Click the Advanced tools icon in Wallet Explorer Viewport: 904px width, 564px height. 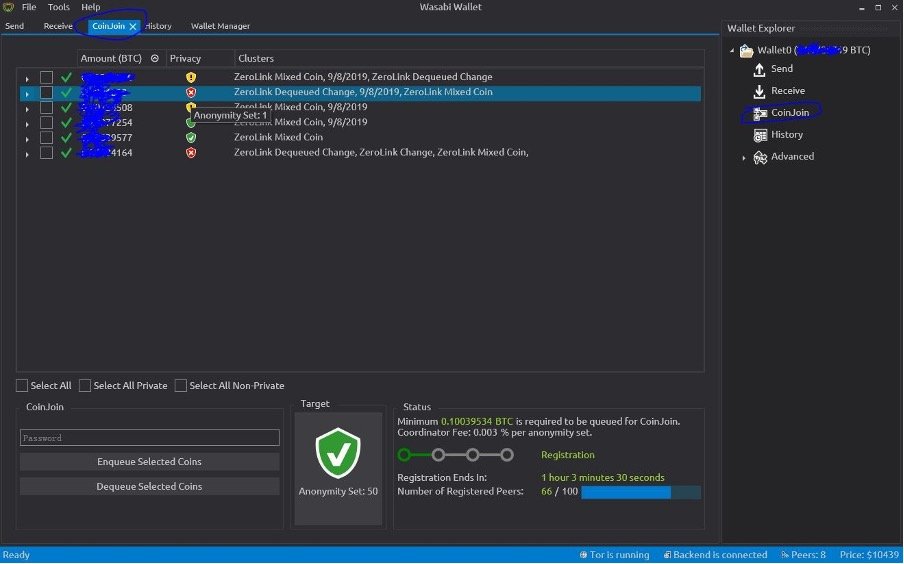[x=760, y=157]
